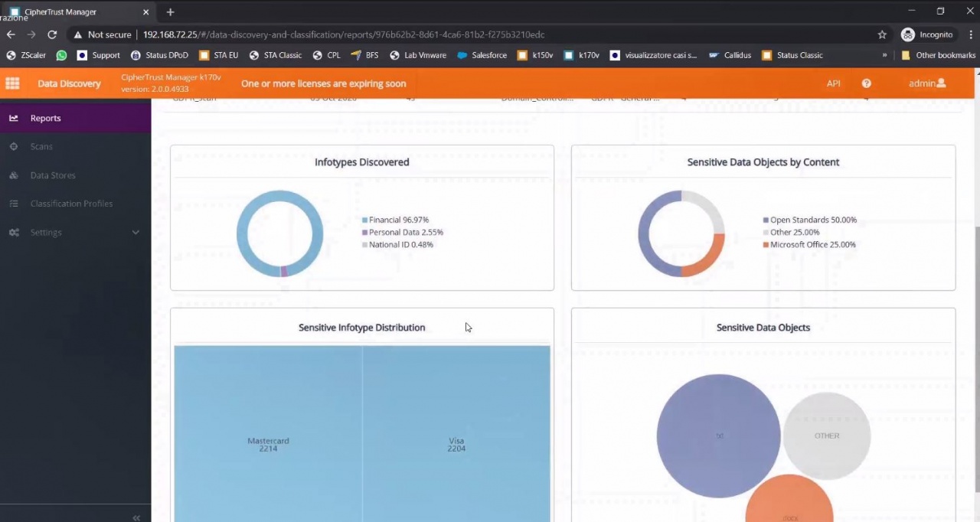
Task: Click the National ID 0.48% legend swatch
Action: point(364,245)
